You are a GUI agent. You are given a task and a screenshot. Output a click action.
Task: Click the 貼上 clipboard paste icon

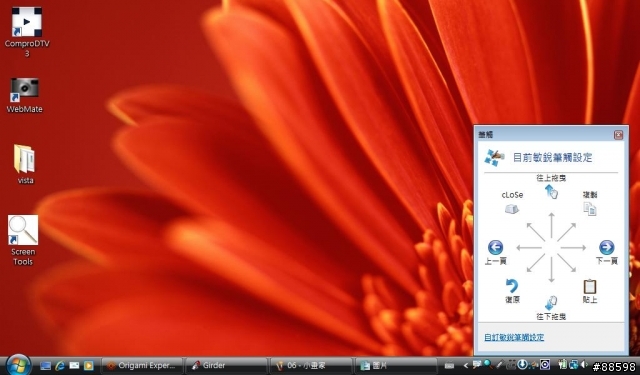[590, 286]
